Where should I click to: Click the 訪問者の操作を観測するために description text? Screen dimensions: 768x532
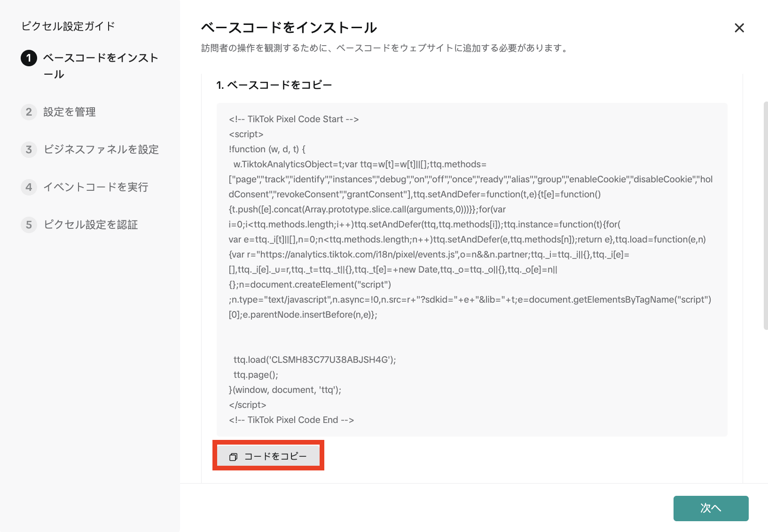point(385,48)
